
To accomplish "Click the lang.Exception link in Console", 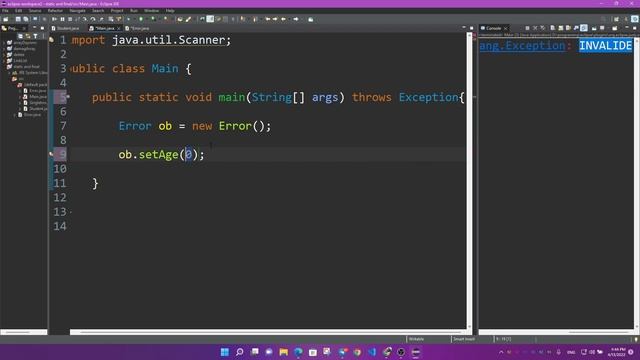I will click(x=522, y=46).
